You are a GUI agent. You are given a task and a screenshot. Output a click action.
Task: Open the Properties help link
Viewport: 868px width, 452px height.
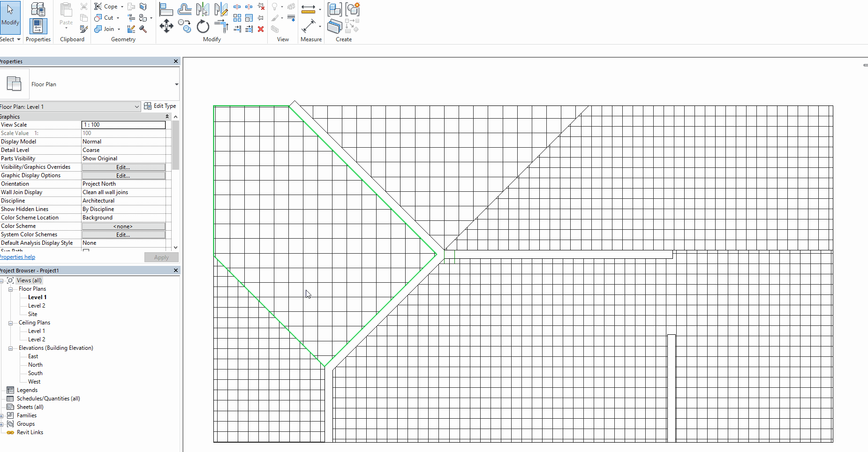(x=17, y=256)
